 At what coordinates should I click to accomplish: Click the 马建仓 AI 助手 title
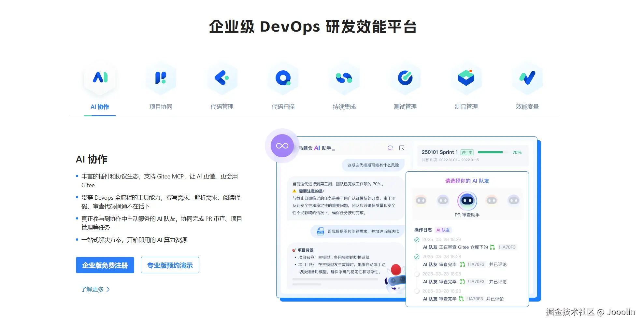click(317, 148)
